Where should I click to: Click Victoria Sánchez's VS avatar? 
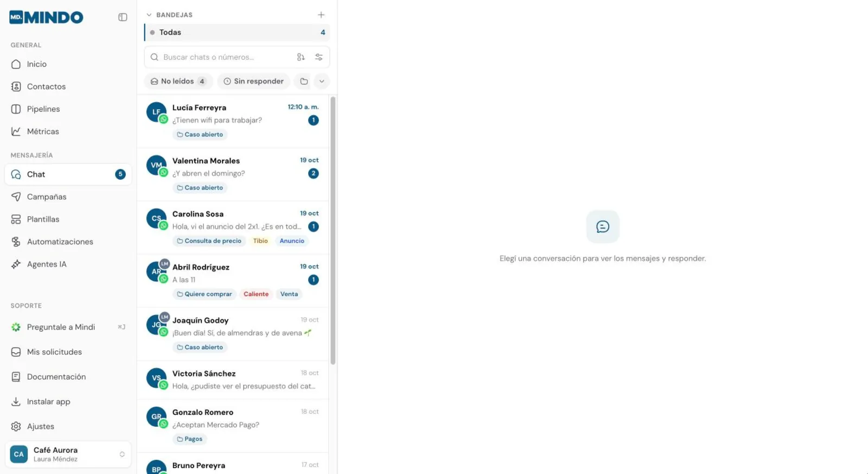[156, 378]
